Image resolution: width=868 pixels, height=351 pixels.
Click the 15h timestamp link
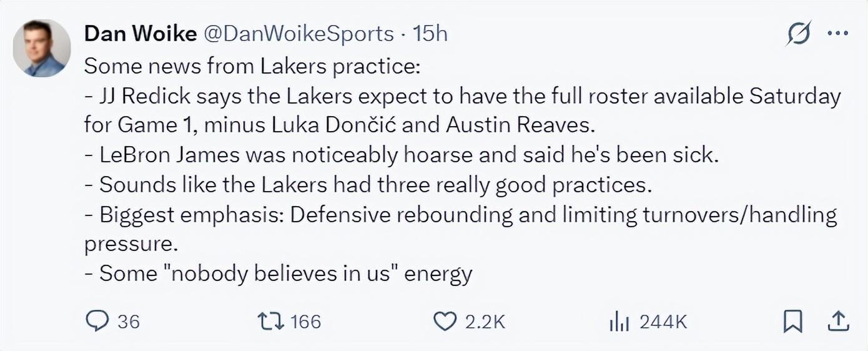(431, 34)
